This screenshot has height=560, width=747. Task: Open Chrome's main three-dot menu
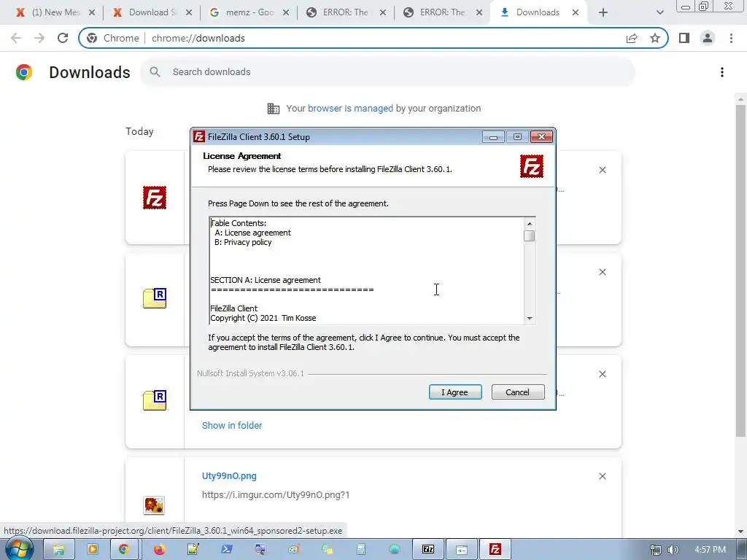(x=731, y=38)
